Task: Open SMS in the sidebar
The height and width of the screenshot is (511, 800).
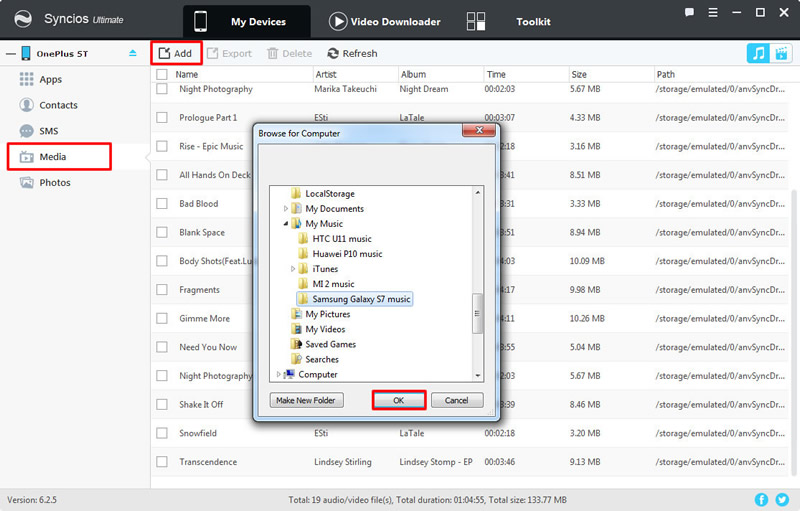Action: (x=39, y=131)
